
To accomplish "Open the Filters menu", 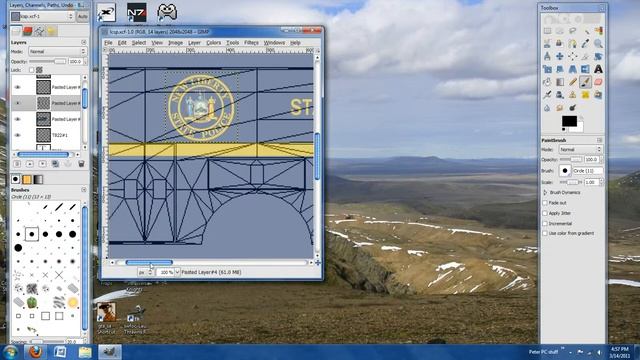I will pyautogui.click(x=251, y=42).
